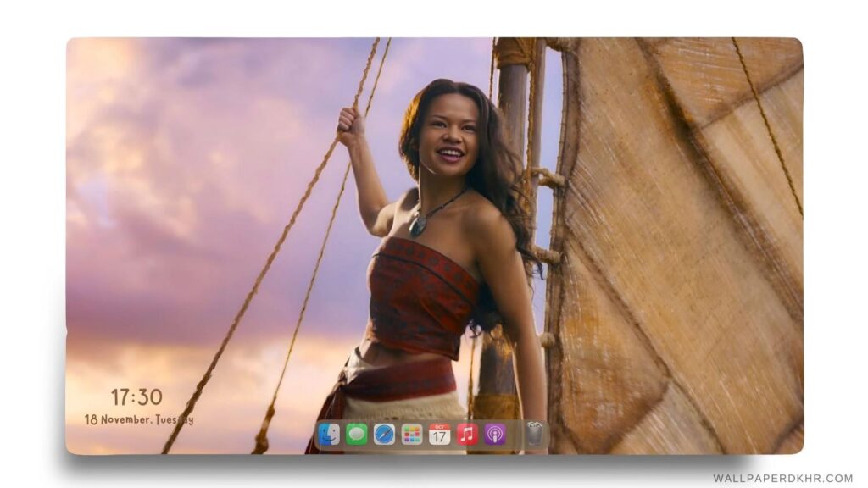Click the '18 November, Tuesday' date text
The image size is (868, 488).
point(139,419)
